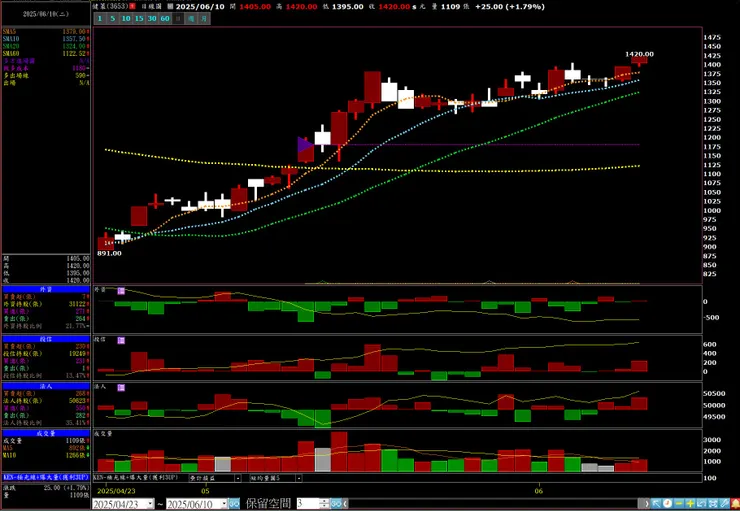Open the 短均量圖5 dropdown

[299, 478]
